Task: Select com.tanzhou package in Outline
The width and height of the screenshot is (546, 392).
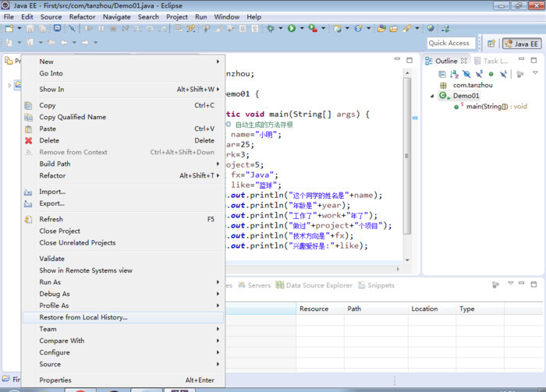Action: (x=473, y=85)
